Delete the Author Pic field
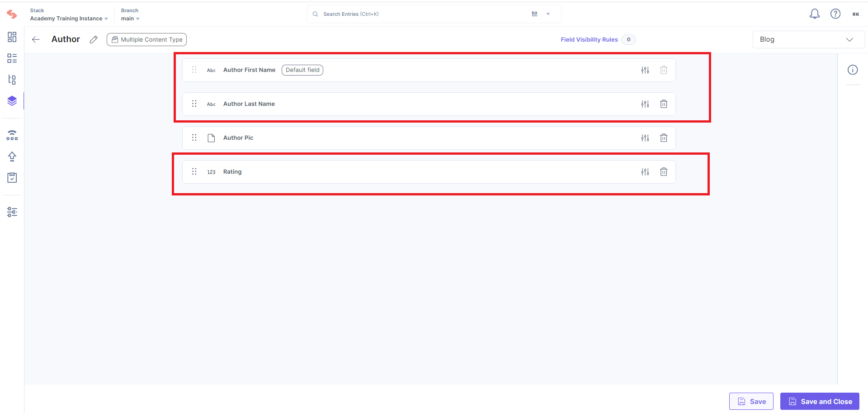This screenshot has width=868, height=413. point(664,138)
